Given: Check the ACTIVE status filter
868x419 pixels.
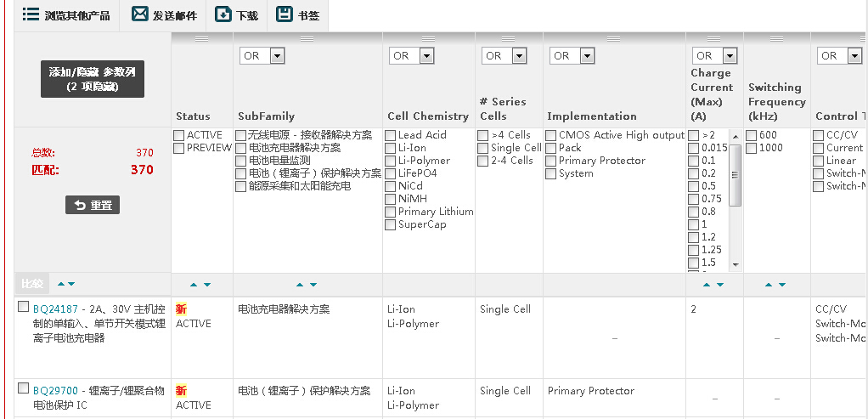Looking at the screenshot, I should [179, 135].
